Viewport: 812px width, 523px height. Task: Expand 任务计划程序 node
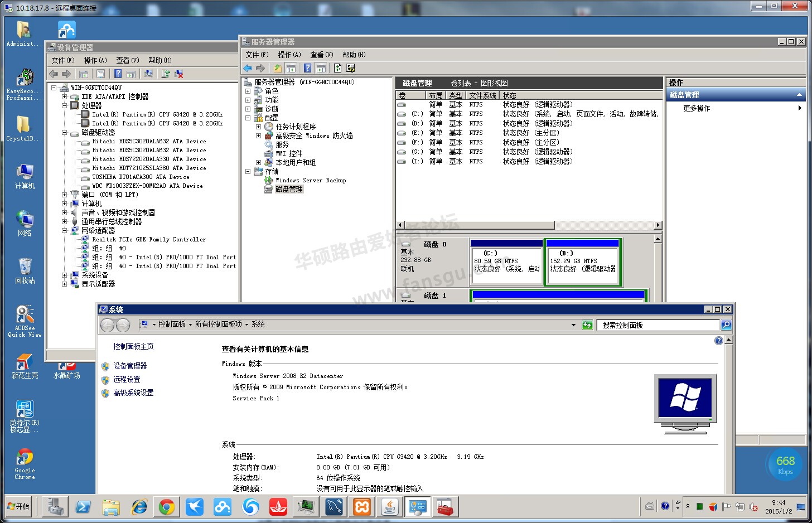259,127
